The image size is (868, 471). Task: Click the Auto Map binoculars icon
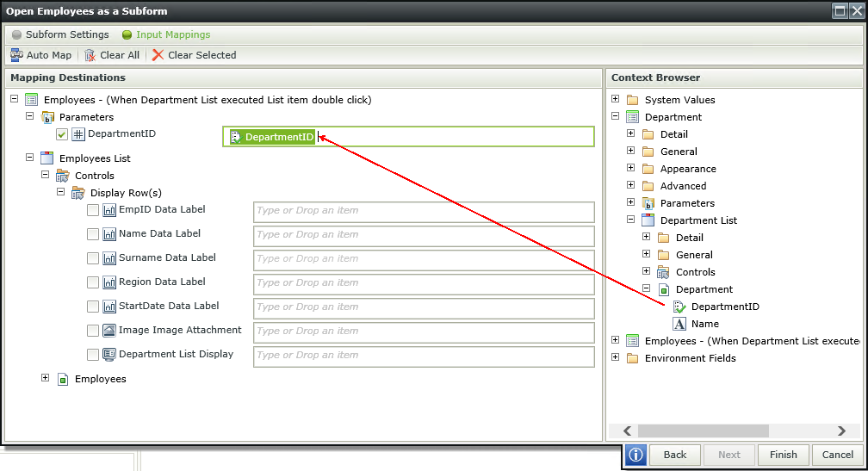pyautogui.click(x=16, y=55)
